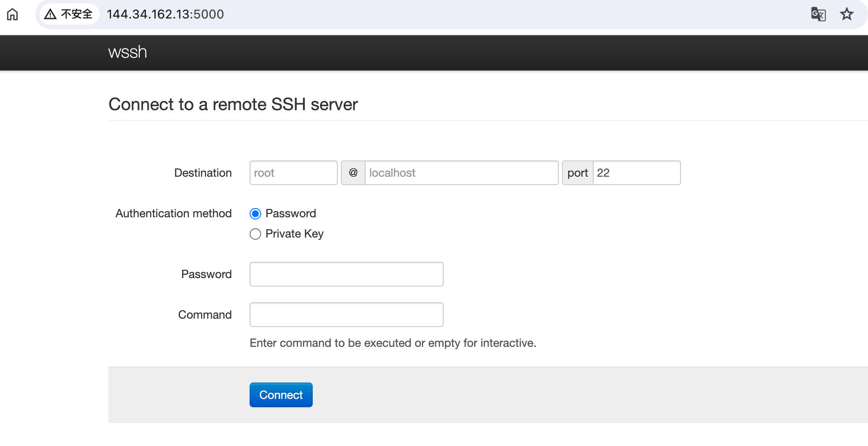
Task: Click the browser home icon
Action: tap(12, 15)
